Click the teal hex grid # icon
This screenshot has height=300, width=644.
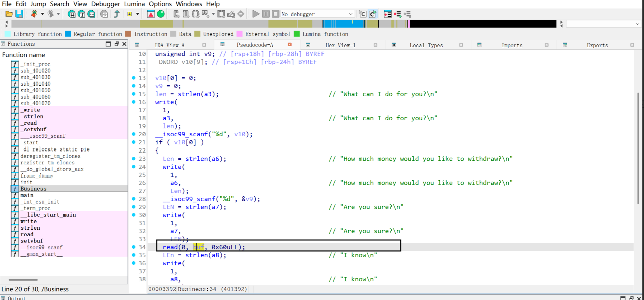pos(72,14)
